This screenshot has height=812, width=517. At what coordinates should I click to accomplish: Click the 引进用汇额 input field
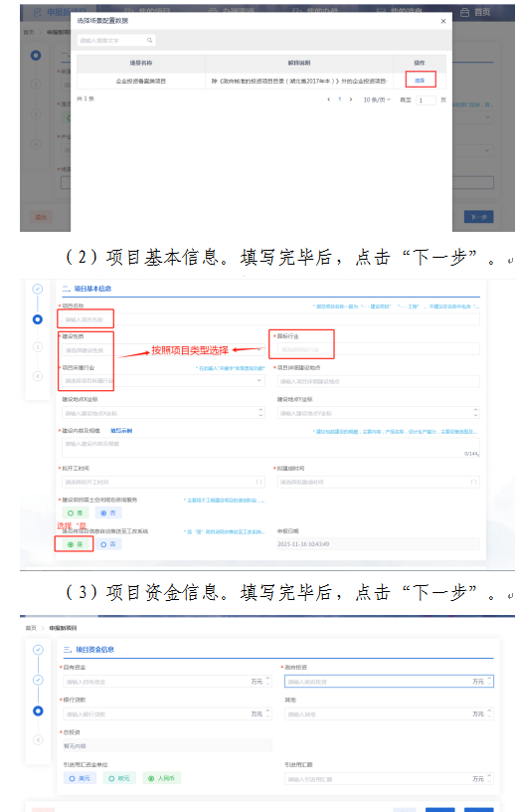click(389, 779)
